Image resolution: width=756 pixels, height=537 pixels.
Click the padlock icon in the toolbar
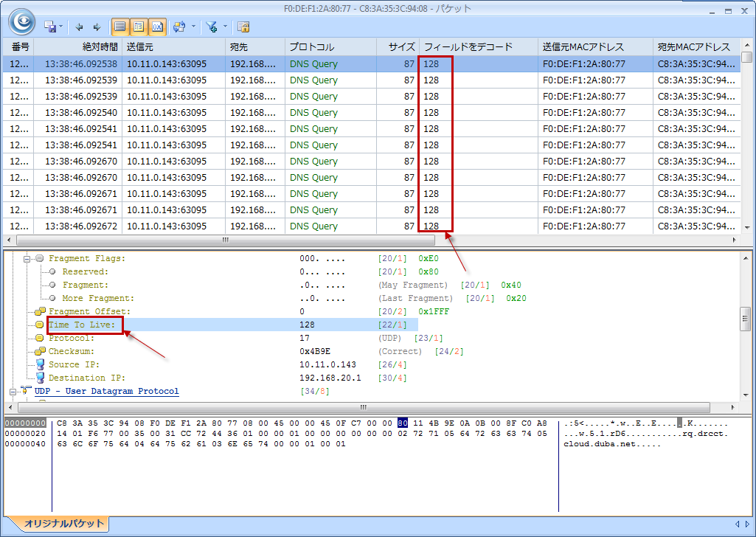click(x=243, y=27)
